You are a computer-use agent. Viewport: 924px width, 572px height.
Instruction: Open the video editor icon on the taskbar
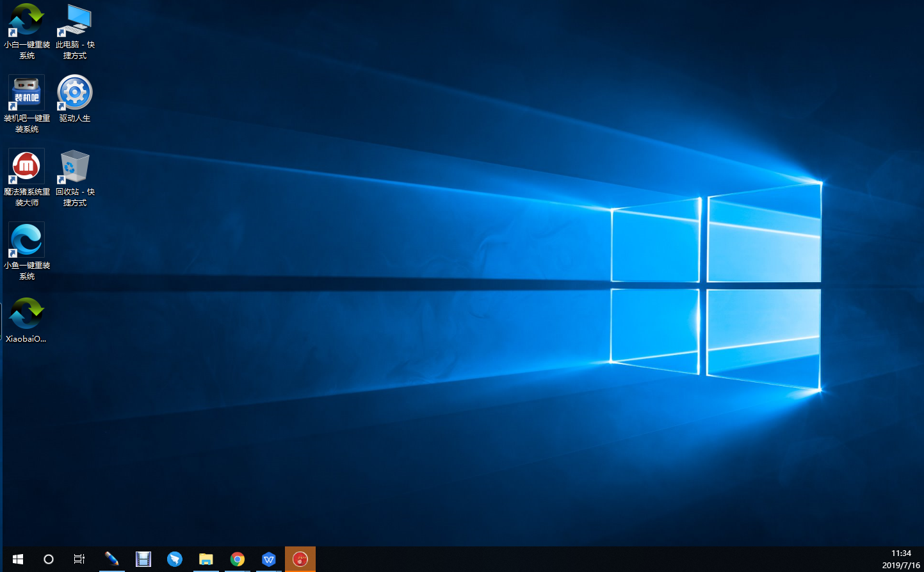coord(143,559)
